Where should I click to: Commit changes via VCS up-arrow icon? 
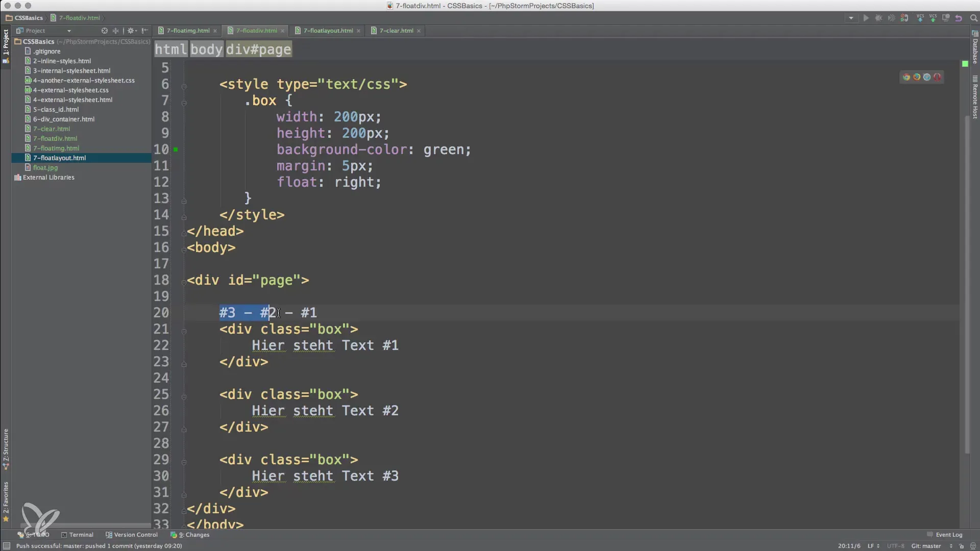[933, 18]
